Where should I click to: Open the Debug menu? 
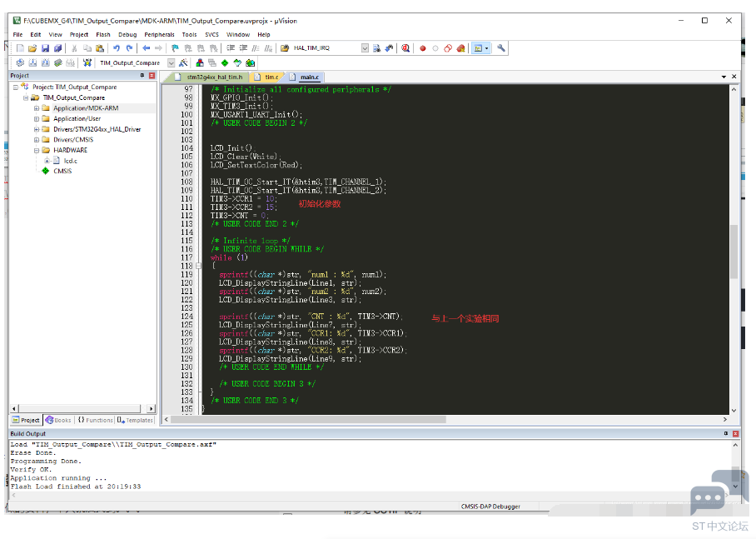pyautogui.click(x=127, y=35)
